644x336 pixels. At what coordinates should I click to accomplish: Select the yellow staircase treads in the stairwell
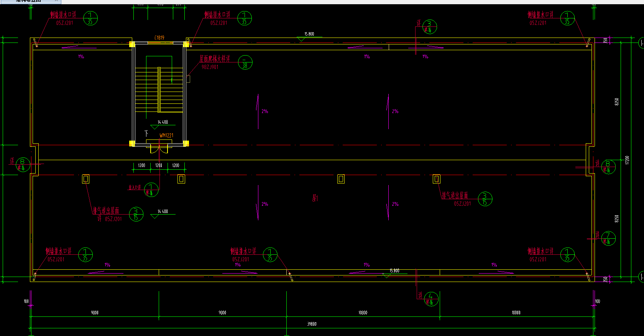coord(159,90)
